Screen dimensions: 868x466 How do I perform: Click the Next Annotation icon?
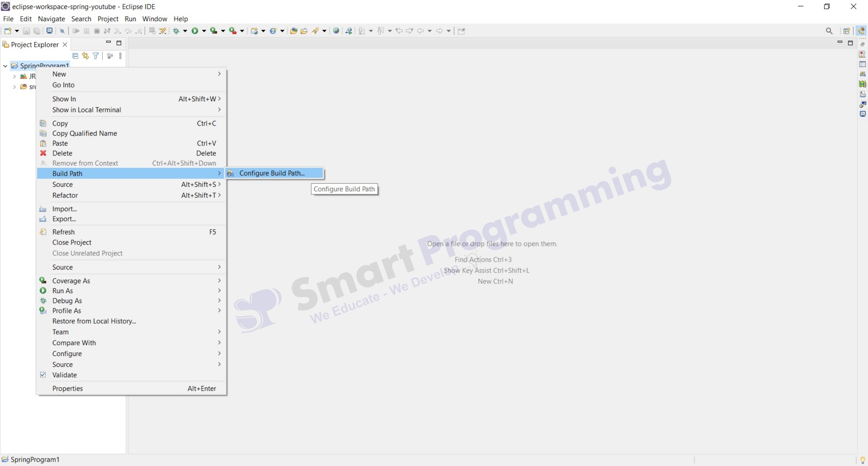[x=362, y=31]
